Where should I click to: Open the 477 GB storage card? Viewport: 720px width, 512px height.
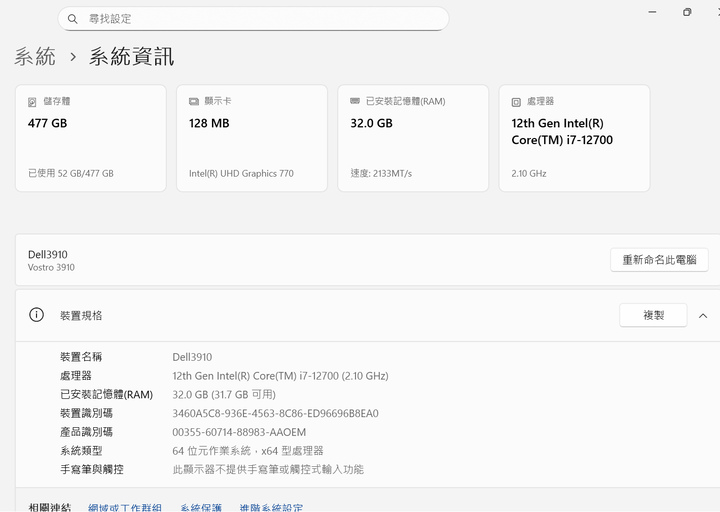click(x=91, y=138)
